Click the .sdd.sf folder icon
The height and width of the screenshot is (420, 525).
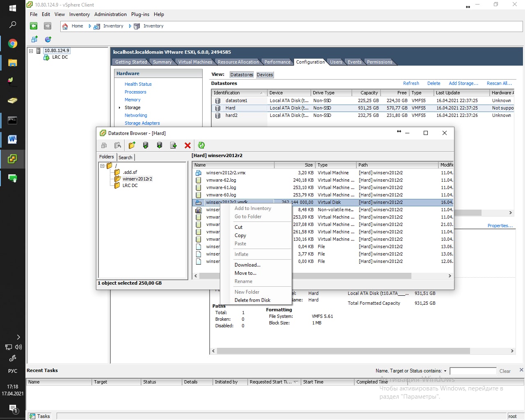click(x=117, y=172)
